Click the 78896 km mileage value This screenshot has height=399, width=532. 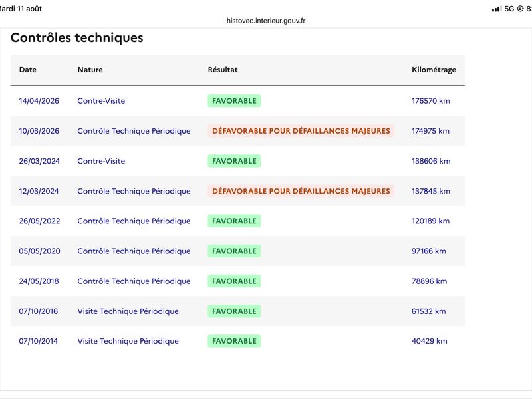429,281
